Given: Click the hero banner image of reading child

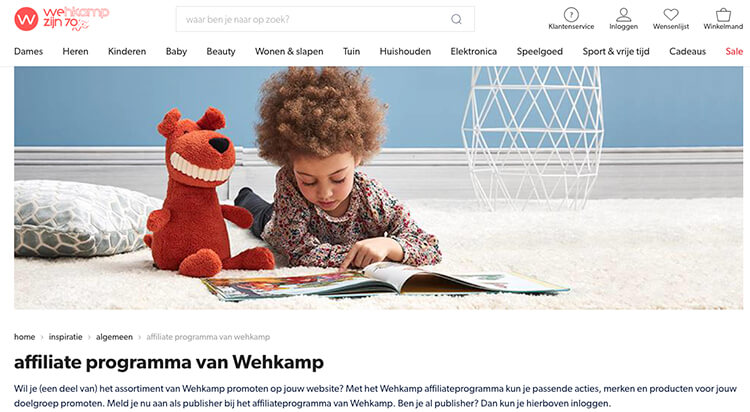Looking at the screenshot, I should [x=378, y=188].
